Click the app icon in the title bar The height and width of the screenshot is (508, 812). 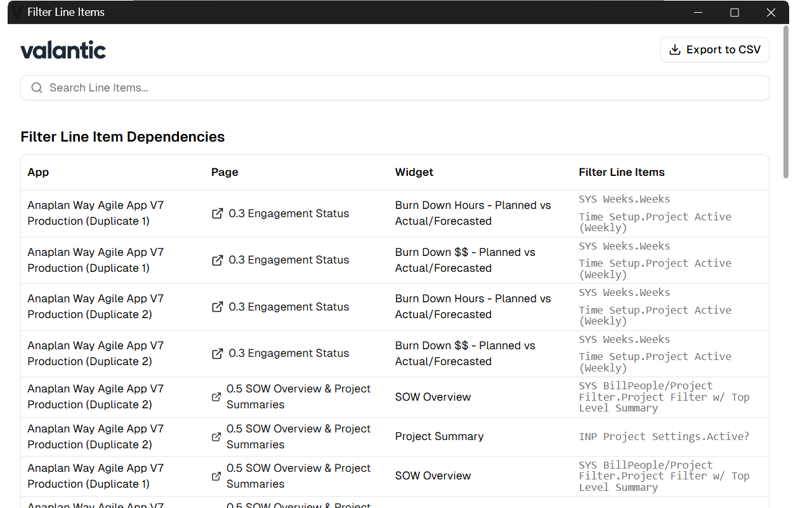(x=18, y=12)
